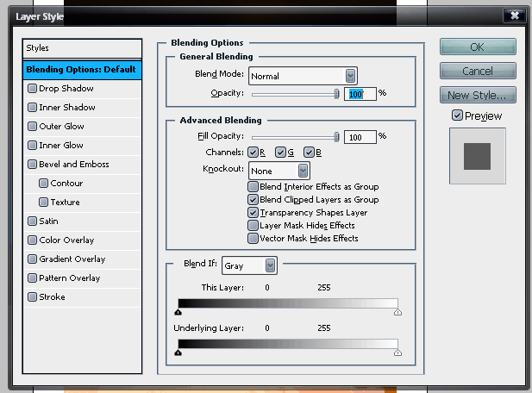Enable the Drop Shadow effect checkbox
The height and width of the screenshot is (393, 532).
point(32,89)
